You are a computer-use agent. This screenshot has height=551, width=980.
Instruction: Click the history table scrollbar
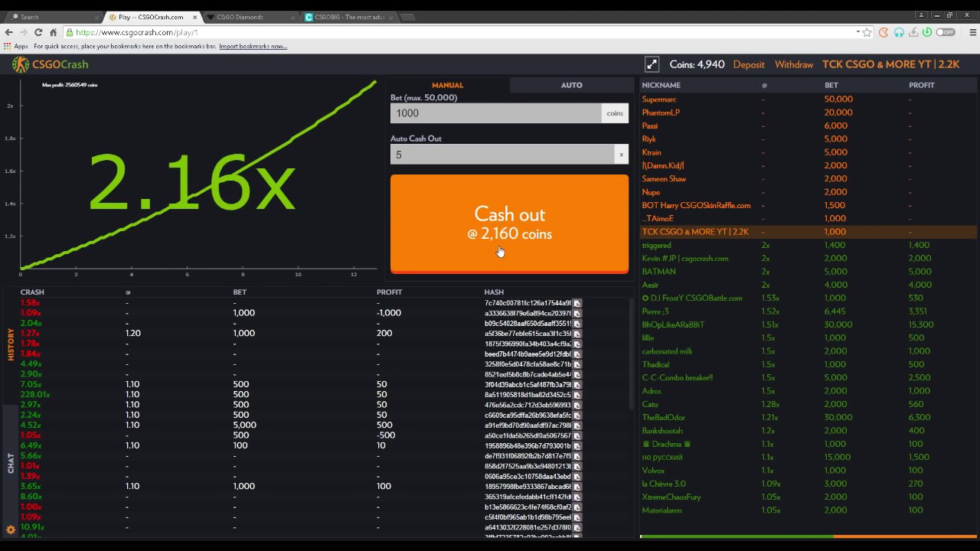(x=632, y=352)
